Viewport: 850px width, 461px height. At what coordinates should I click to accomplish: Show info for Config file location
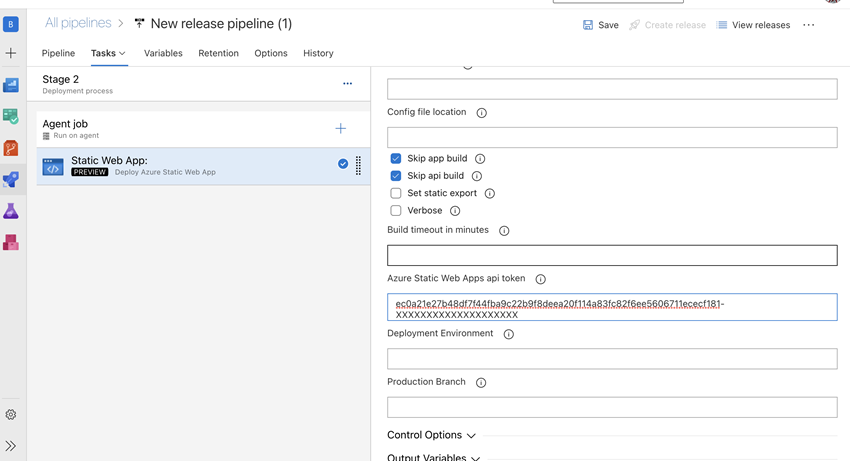pyautogui.click(x=481, y=113)
